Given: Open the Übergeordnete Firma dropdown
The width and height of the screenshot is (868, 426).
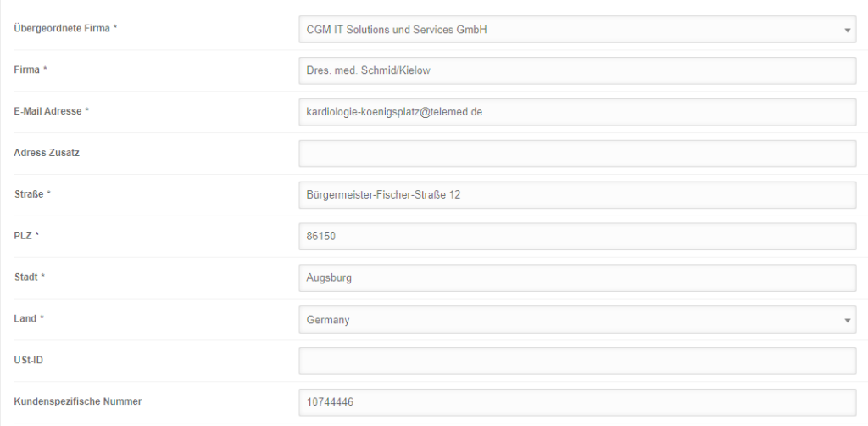Looking at the screenshot, I should coord(577,30).
